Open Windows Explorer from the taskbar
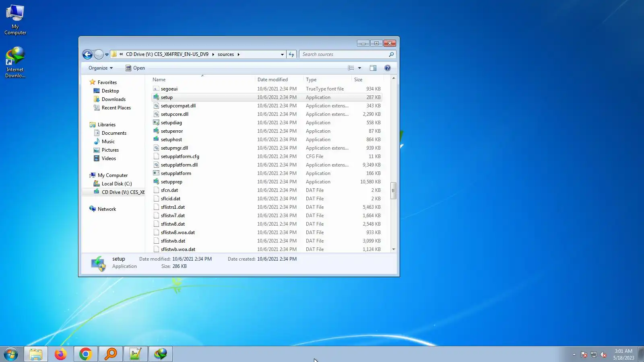The height and width of the screenshot is (362, 644). [36, 354]
